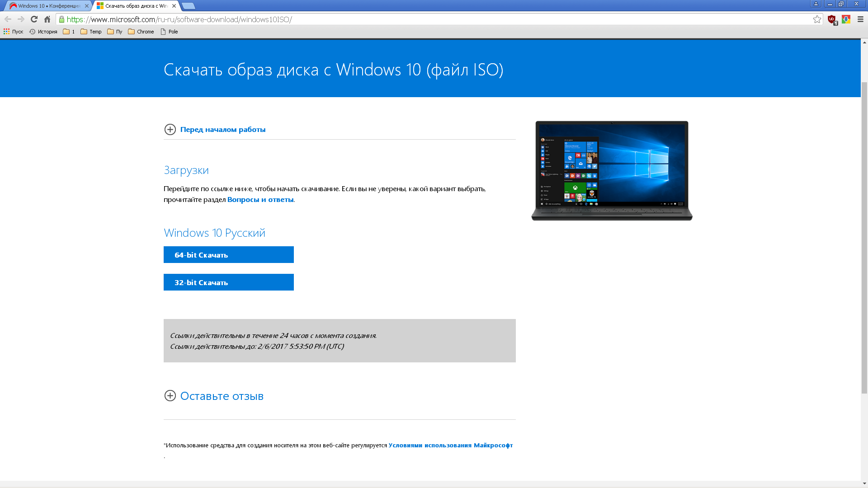
Task: Click the browser Back arrow
Action: tap(8, 19)
